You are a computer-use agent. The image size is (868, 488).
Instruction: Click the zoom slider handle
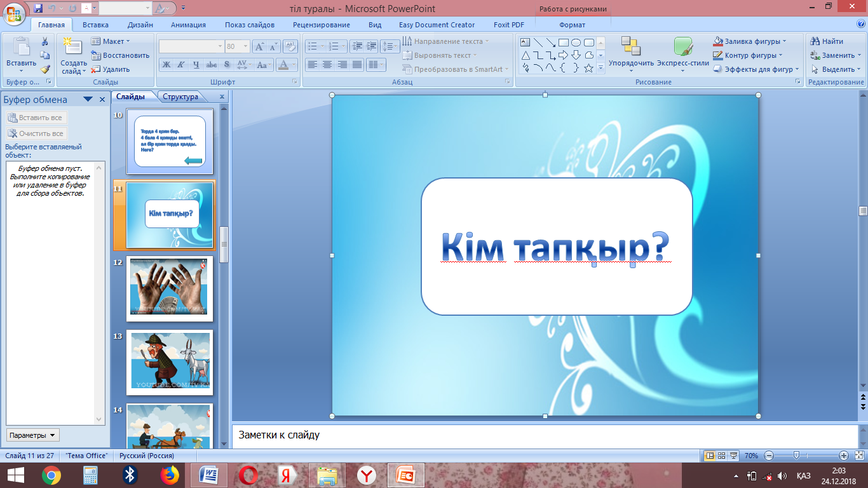pyautogui.click(x=796, y=456)
